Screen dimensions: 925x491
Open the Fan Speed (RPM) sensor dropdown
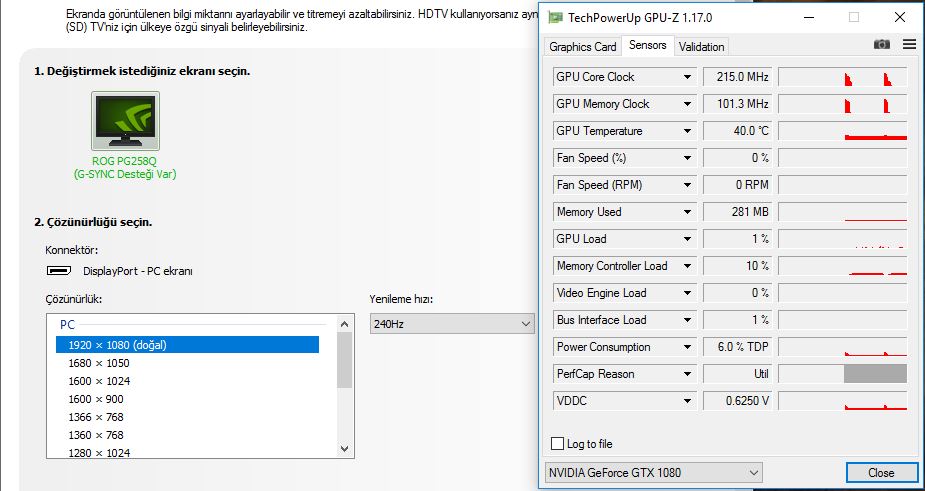click(x=687, y=185)
